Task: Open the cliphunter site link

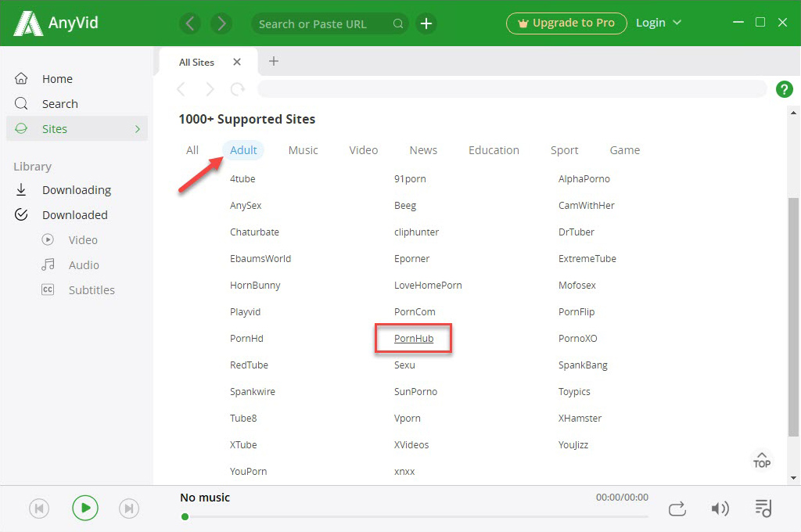Action: click(416, 232)
